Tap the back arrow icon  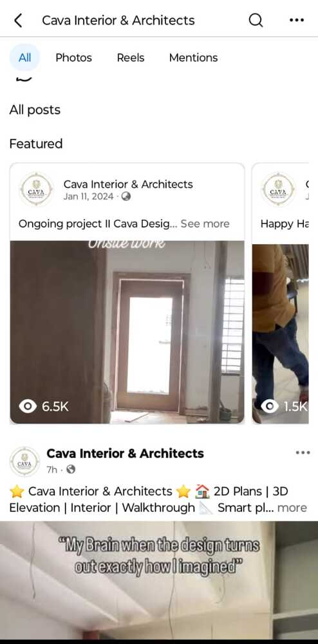point(18,20)
